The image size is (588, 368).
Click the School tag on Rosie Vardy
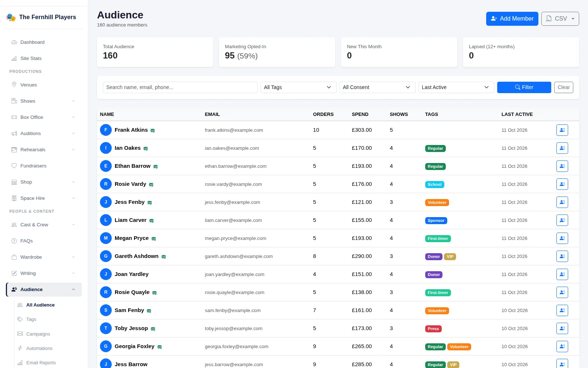click(x=434, y=184)
